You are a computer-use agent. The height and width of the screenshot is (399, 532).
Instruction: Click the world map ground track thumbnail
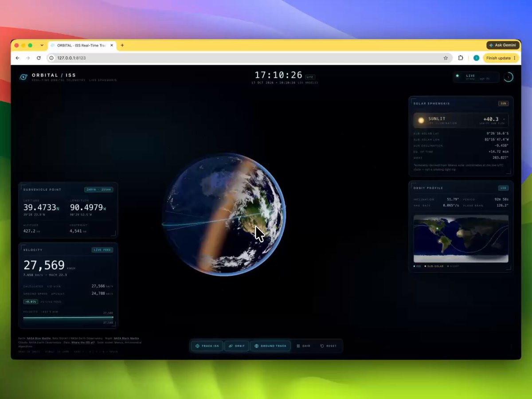[x=461, y=239]
